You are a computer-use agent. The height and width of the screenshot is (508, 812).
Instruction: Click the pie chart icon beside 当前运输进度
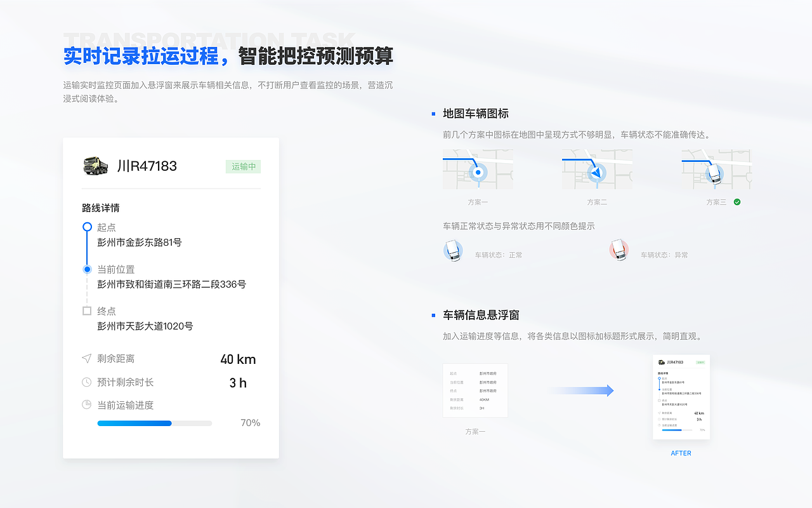87,405
